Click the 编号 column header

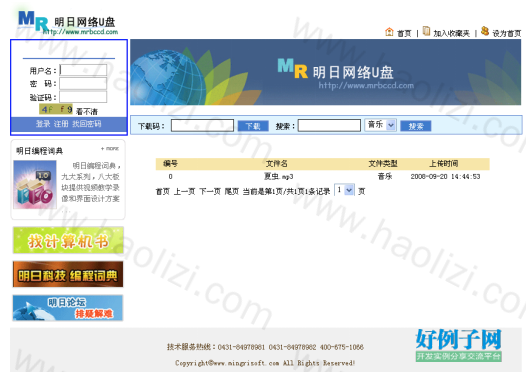(x=170, y=164)
